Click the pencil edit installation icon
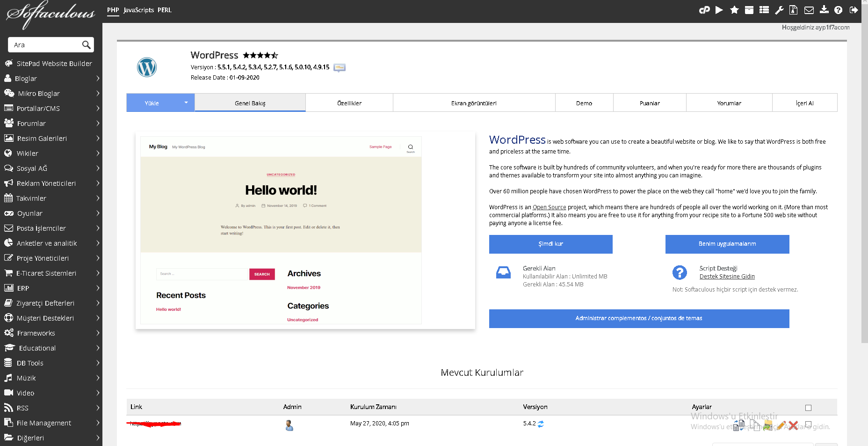This screenshot has width=868, height=446. (x=781, y=425)
